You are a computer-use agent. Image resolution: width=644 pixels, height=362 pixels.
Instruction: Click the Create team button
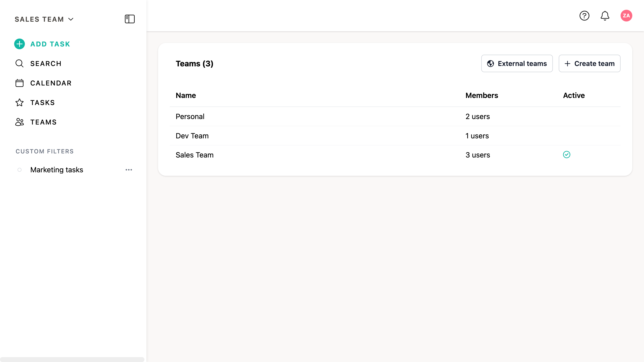(589, 63)
